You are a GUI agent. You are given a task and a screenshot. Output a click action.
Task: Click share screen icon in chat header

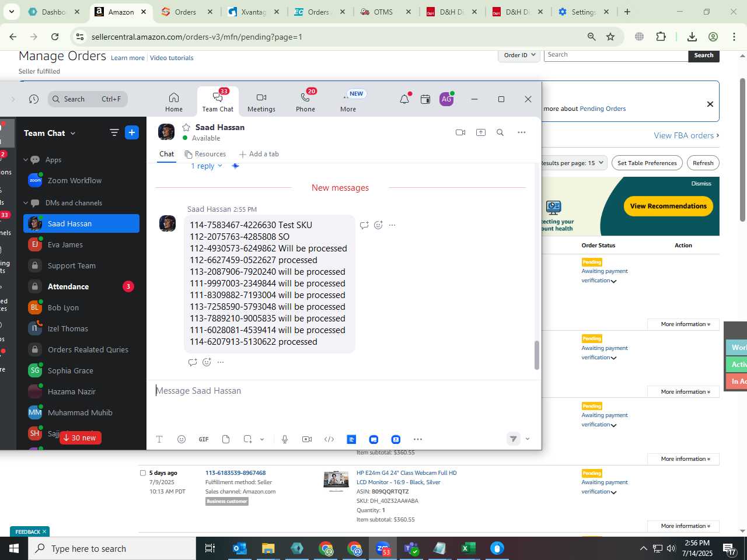pos(481,132)
